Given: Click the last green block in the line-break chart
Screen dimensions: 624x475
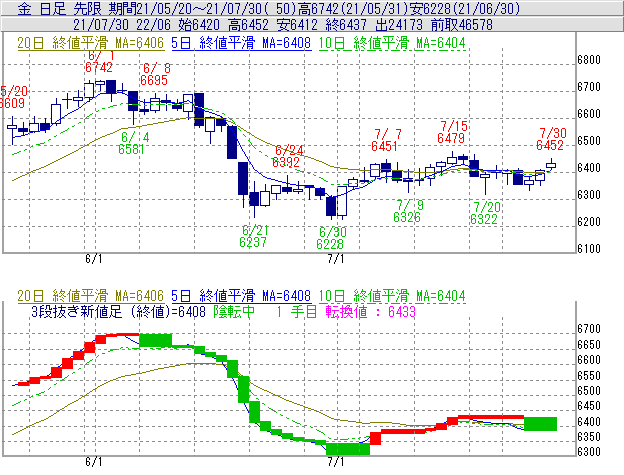Looking at the screenshot, I should coord(540,424).
